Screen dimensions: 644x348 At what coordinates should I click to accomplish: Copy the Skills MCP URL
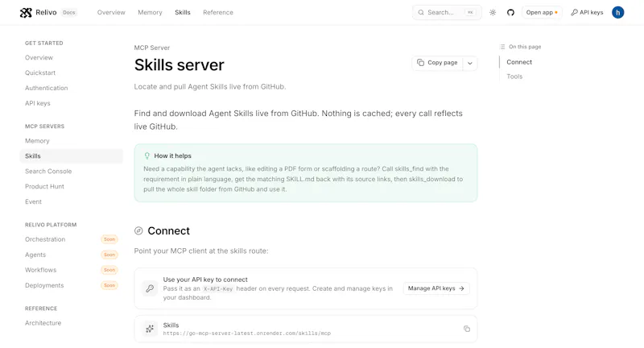click(x=467, y=329)
